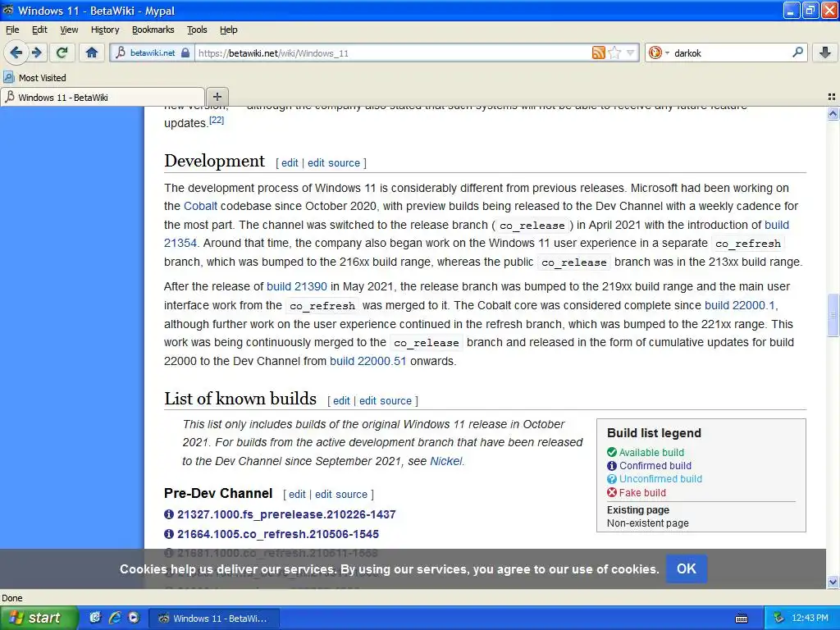Open the Windows Start button
Image resolution: width=840 pixels, height=630 pixels.
pyautogui.click(x=38, y=618)
